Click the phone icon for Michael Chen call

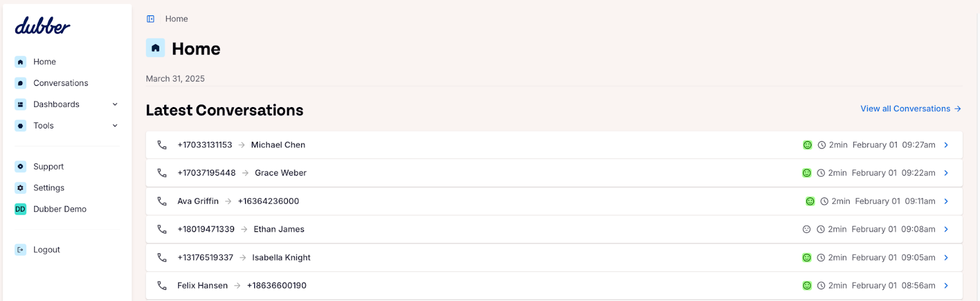coord(162,145)
